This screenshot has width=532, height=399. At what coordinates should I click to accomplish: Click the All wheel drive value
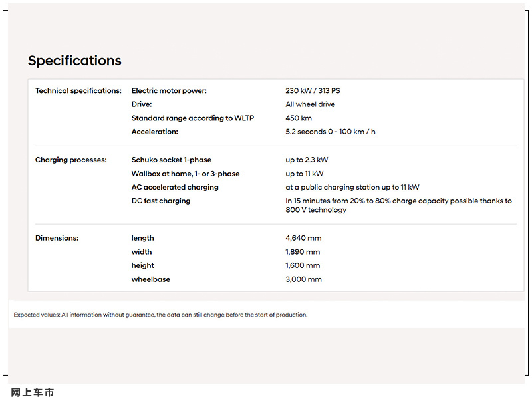tap(310, 104)
